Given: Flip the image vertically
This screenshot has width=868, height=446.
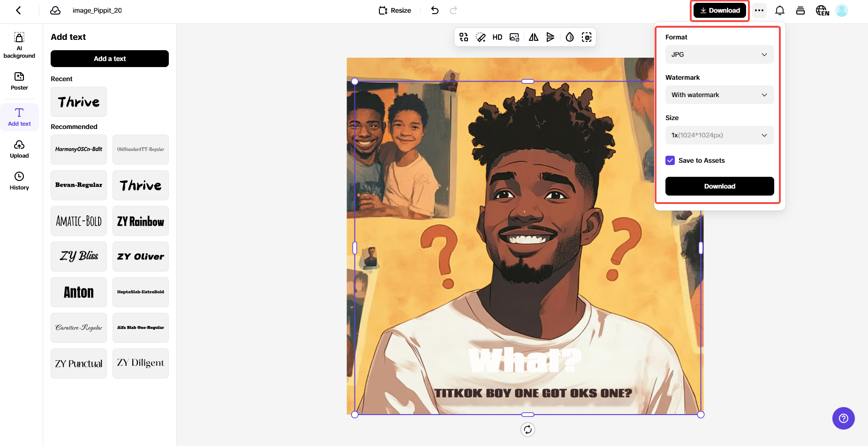Looking at the screenshot, I should tap(551, 37).
